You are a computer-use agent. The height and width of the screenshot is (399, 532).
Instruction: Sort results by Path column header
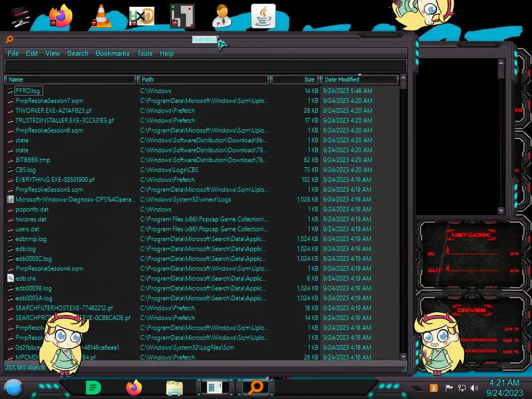tap(204, 79)
